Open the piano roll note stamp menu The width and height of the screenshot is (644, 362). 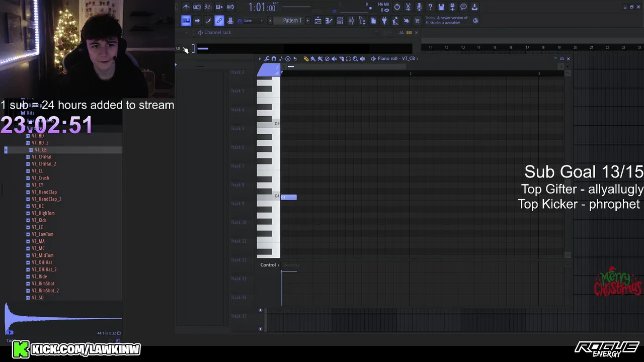click(x=281, y=59)
